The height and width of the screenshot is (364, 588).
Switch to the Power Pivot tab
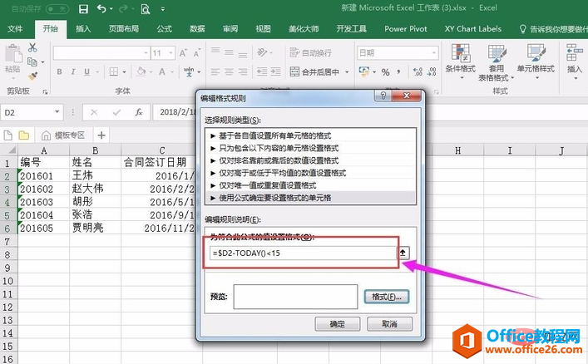(405, 28)
